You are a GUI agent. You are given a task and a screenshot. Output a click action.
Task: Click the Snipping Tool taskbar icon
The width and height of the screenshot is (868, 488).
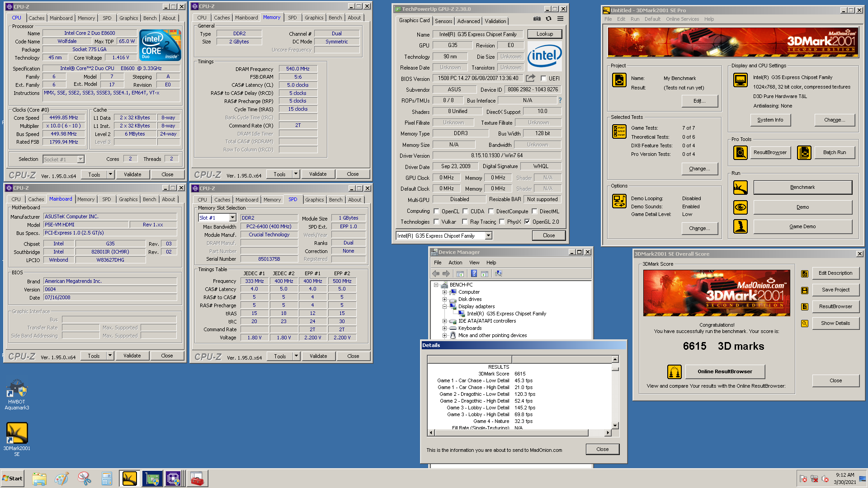(x=85, y=479)
